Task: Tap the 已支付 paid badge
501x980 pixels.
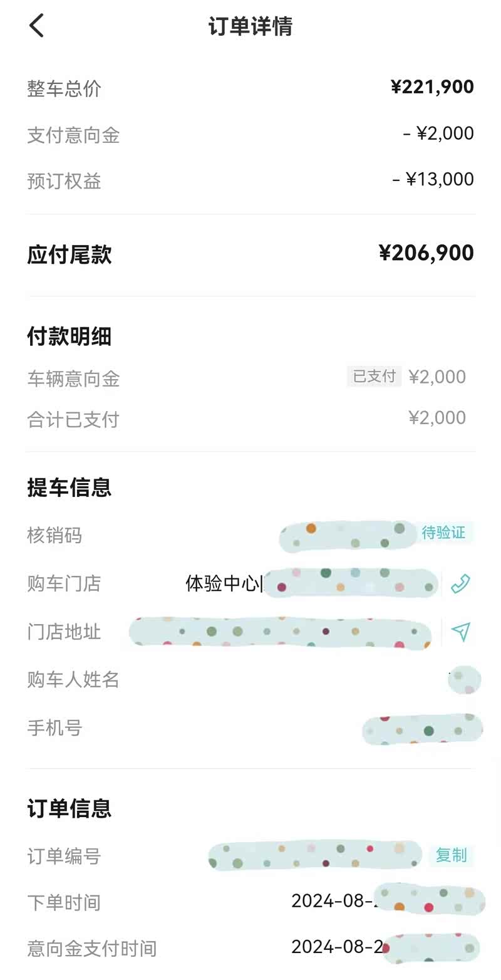Action: point(374,377)
